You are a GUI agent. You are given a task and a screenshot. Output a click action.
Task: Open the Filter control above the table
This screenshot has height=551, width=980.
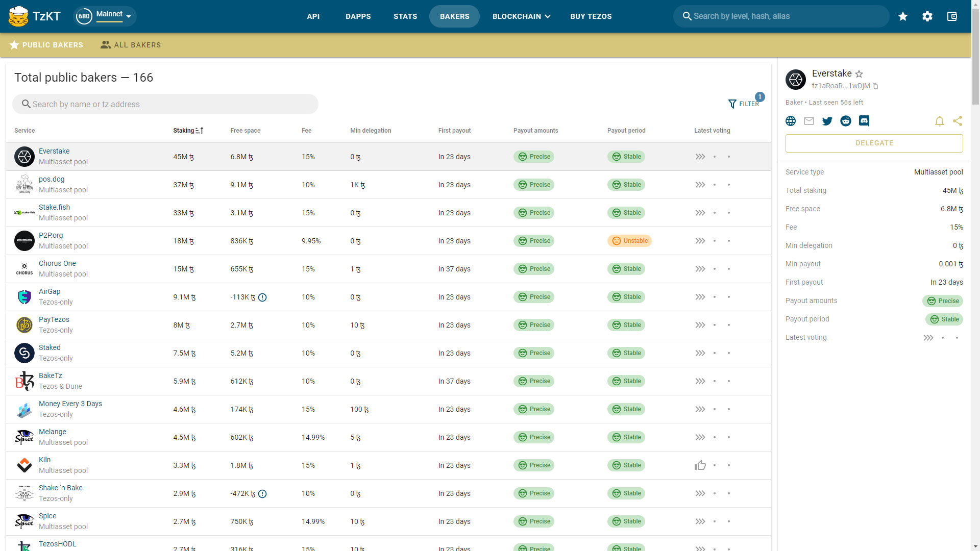[x=744, y=104]
